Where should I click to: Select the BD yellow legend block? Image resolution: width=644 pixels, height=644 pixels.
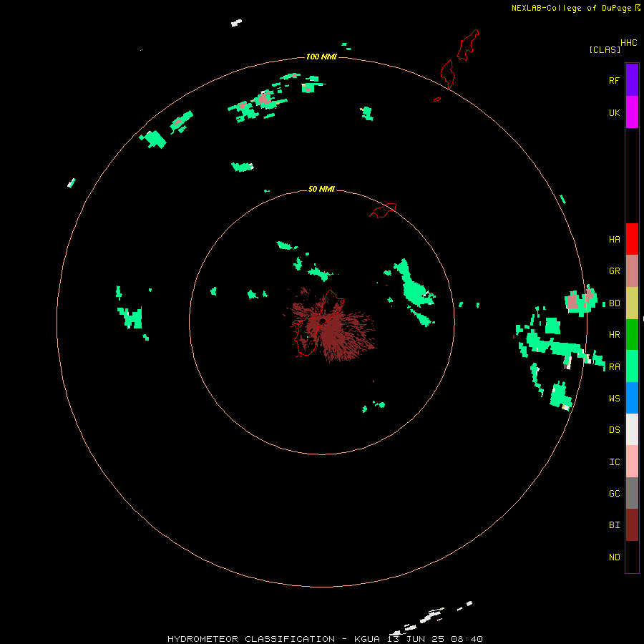coord(632,303)
